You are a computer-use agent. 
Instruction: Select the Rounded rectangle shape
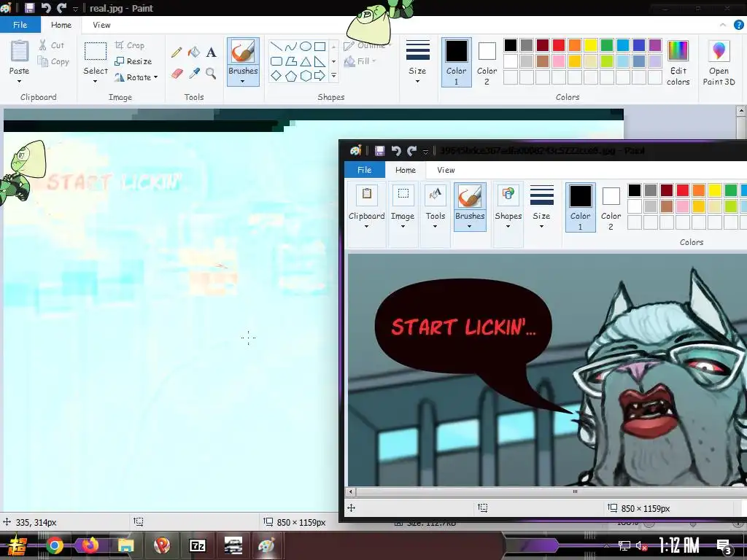tap(276, 61)
